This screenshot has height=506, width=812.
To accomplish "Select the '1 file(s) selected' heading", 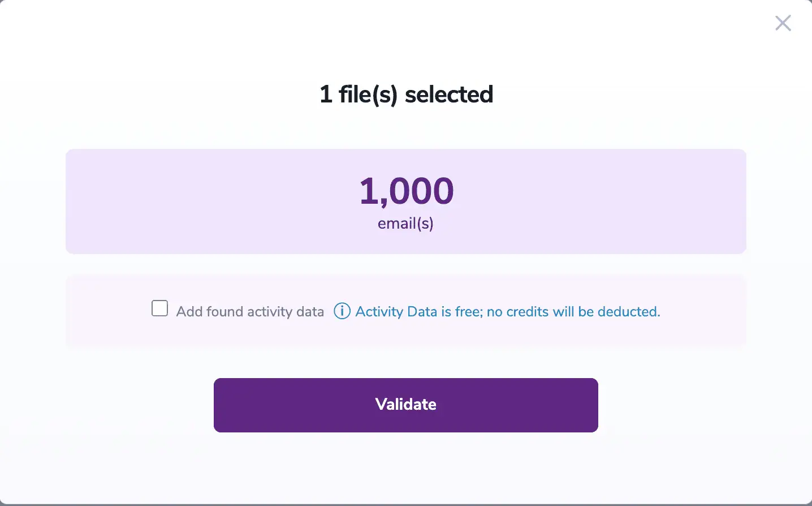I will [x=406, y=94].
